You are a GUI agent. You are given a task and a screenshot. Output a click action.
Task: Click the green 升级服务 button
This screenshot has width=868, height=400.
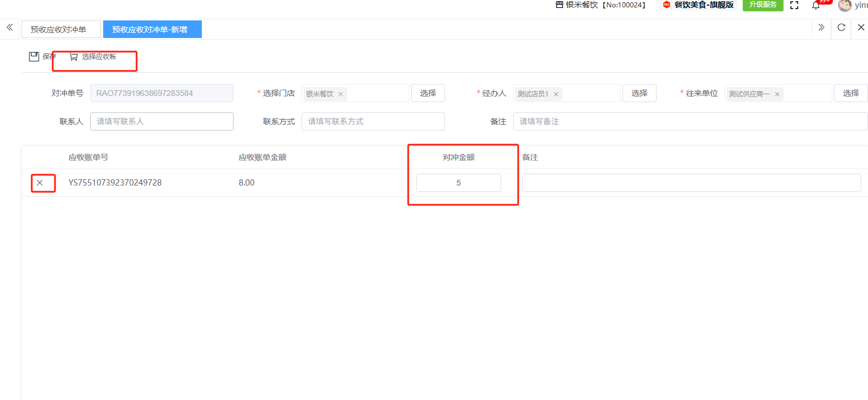click(763, 5)
